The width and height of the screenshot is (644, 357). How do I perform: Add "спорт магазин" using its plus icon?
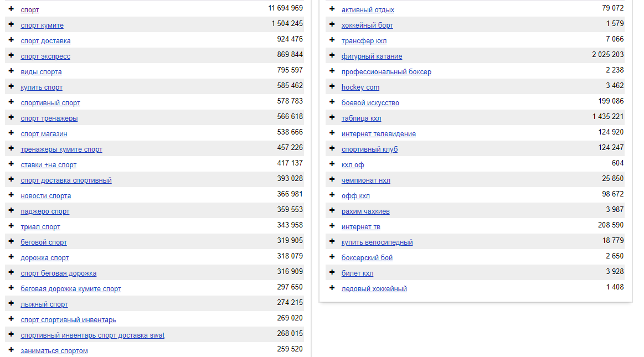coord(11,133)
